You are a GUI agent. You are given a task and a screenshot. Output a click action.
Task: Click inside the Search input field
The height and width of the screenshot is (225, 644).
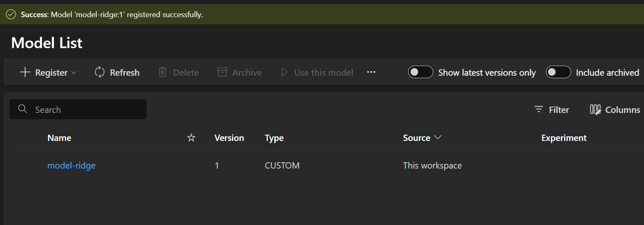[84, 110]
